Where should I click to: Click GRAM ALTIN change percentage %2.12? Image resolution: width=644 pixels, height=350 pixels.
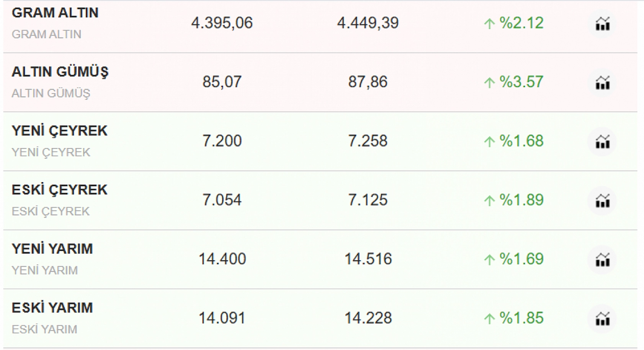tap(514, 23)
